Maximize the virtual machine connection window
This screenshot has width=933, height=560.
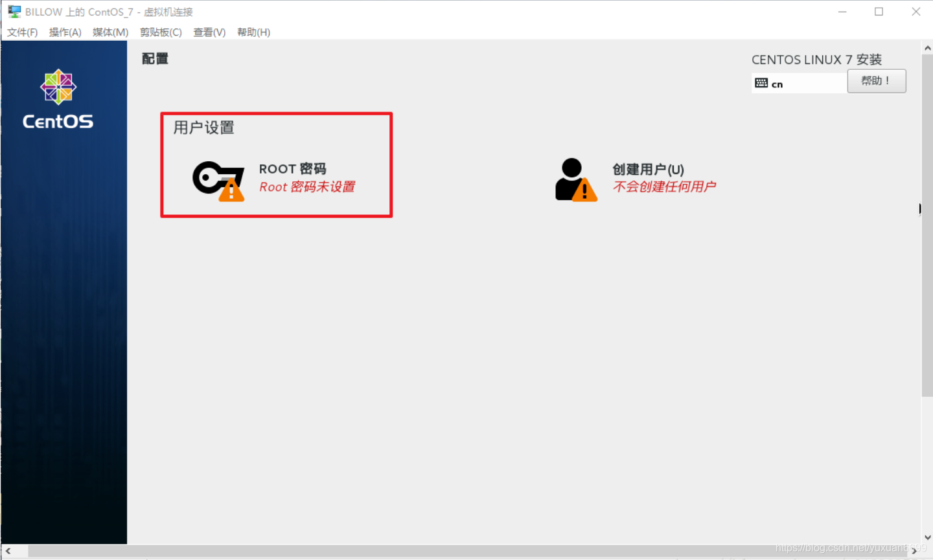pos(879,12)
